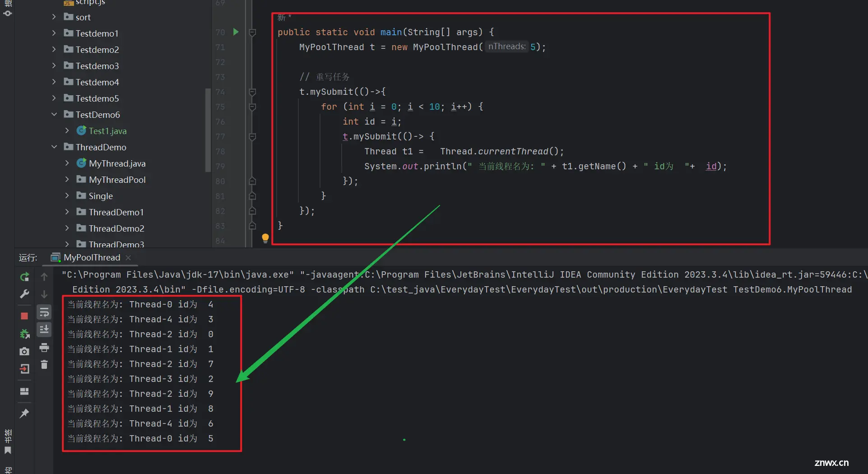Select ThreadDemo folder in tree
This screenshot has width=868, height=474.
point(101,147)
